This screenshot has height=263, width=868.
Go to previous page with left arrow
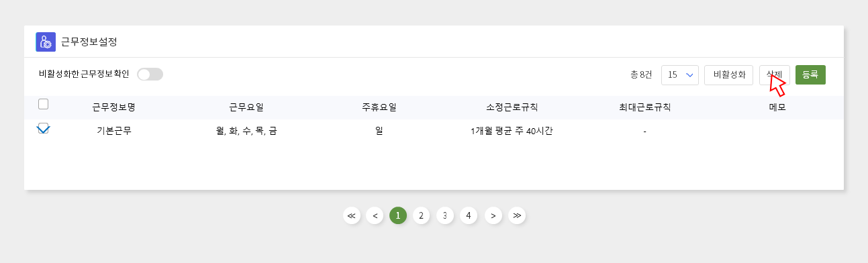click(x=375, y=215)
